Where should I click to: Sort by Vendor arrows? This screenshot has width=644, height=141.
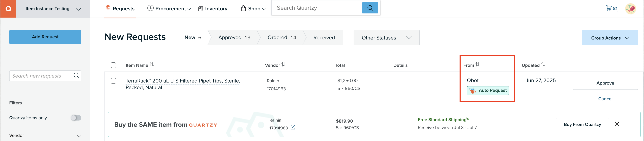283,65
